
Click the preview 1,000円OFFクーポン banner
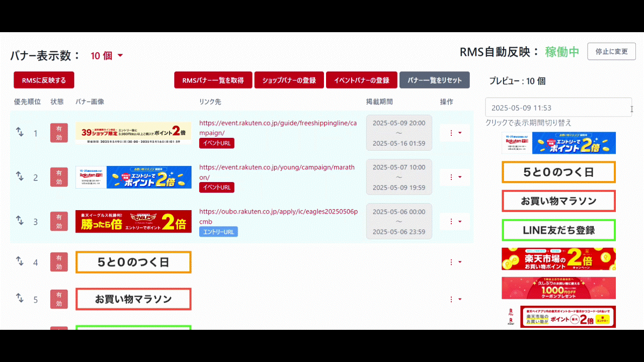(x=558, y=288)
